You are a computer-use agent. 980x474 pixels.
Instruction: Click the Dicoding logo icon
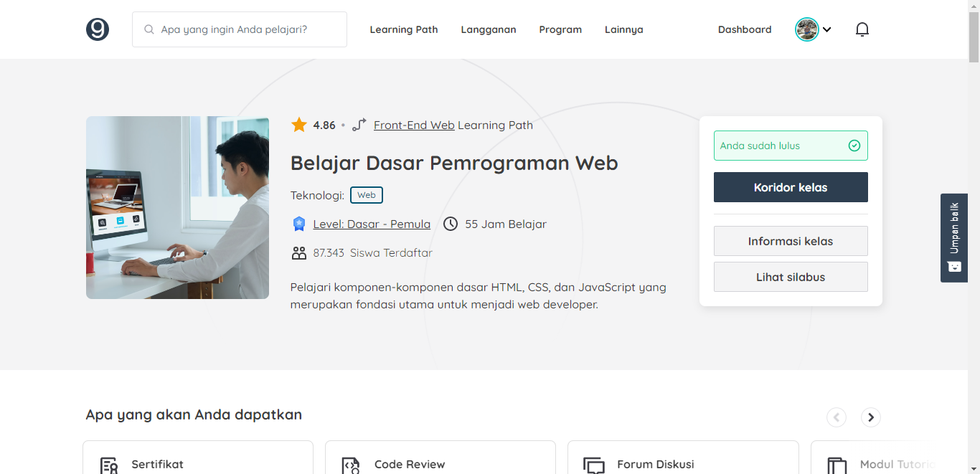98,29
